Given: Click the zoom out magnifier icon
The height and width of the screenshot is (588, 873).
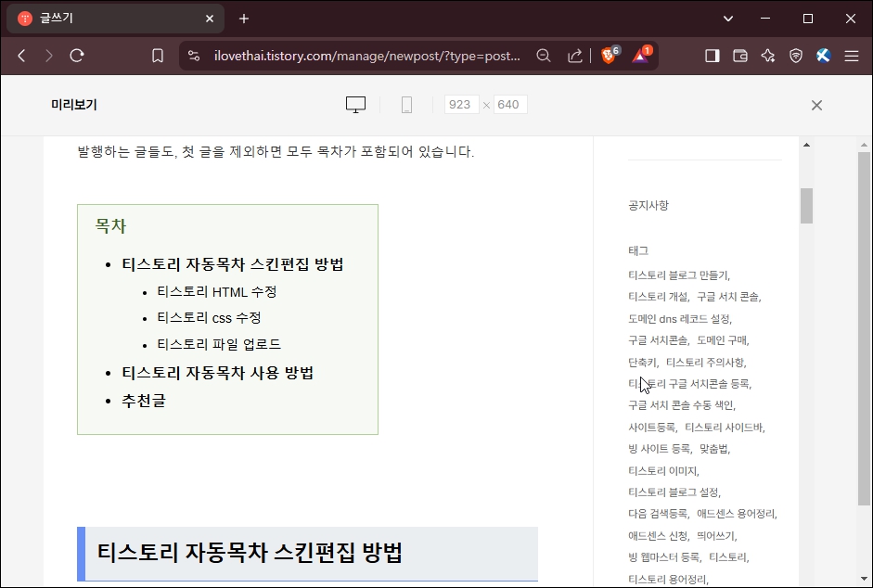Looking at the screenshot, I should point(544,56).
